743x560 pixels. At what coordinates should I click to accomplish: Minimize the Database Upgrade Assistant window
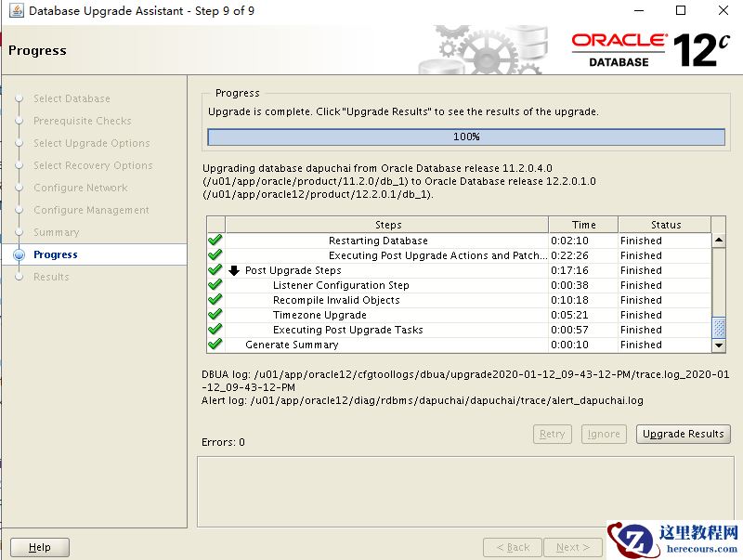coord(639,10)
